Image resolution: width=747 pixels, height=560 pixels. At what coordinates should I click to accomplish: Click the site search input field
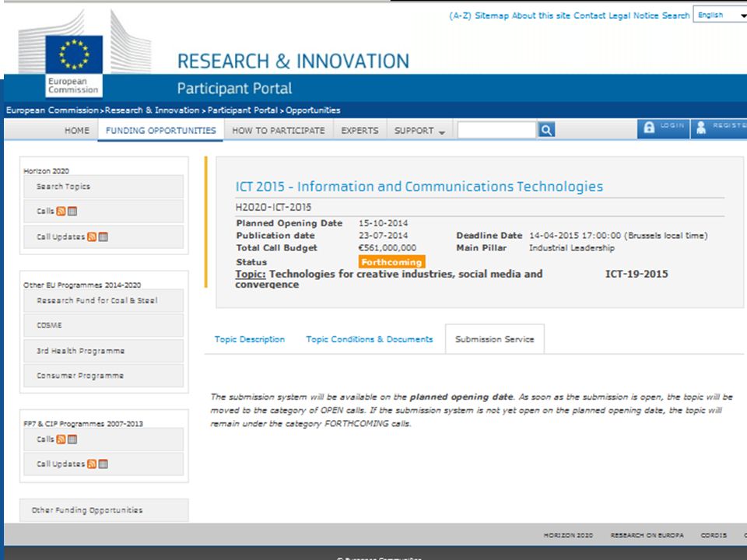497,130
